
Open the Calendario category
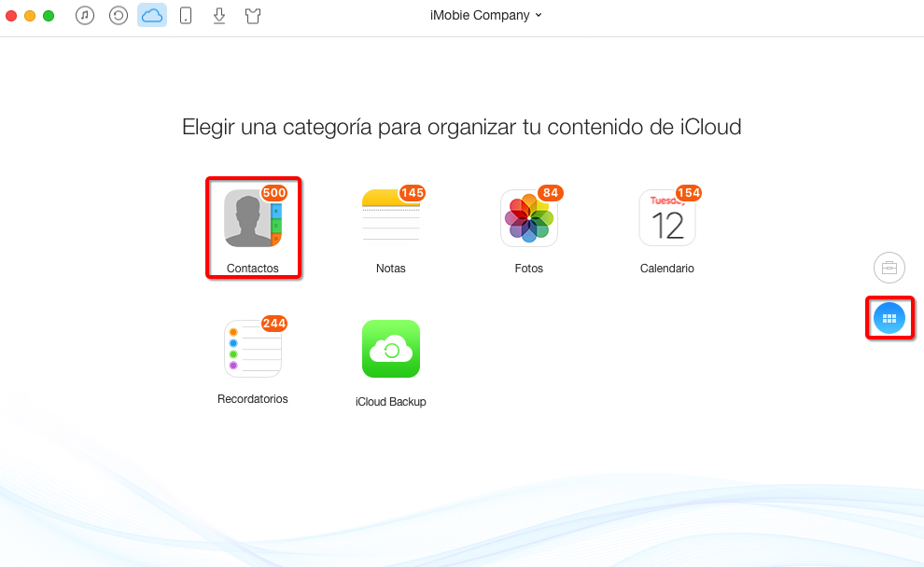(x=667, y=218)
